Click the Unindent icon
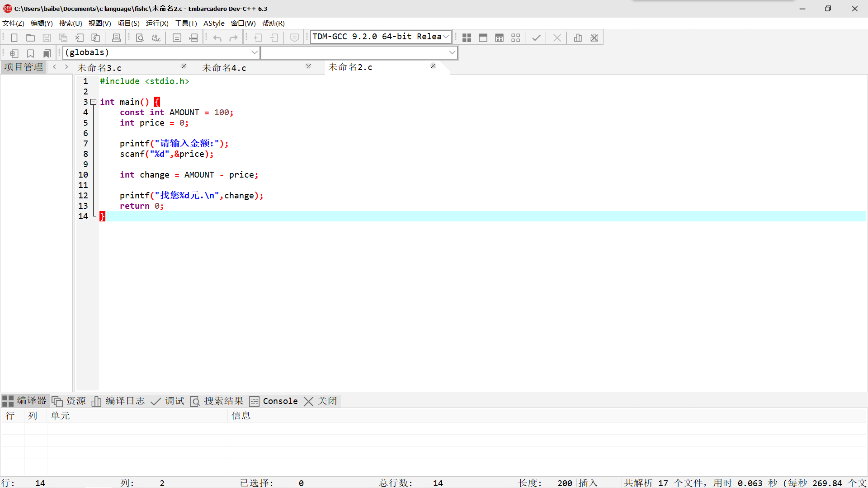Screen dimensions: 868x488 pyautogui.click(x=274, y=38)
